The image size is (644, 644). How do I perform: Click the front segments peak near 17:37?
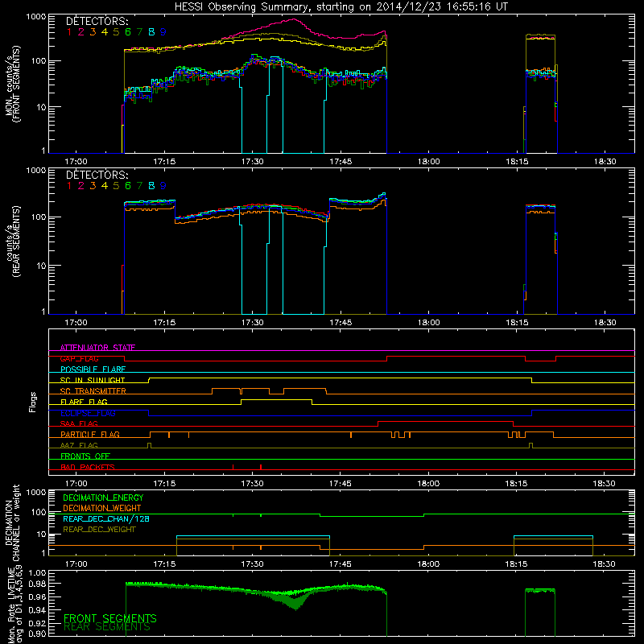294,19
